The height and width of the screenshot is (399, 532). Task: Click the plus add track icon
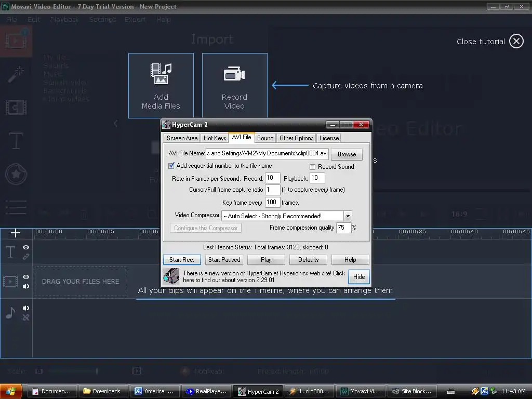tap(16, 233)
